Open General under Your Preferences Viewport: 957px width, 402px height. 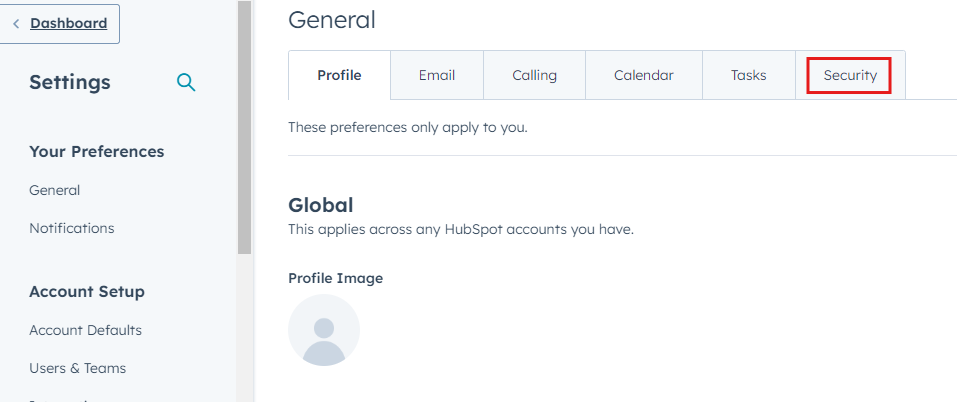pyautogui.click(x=55, y=190)
